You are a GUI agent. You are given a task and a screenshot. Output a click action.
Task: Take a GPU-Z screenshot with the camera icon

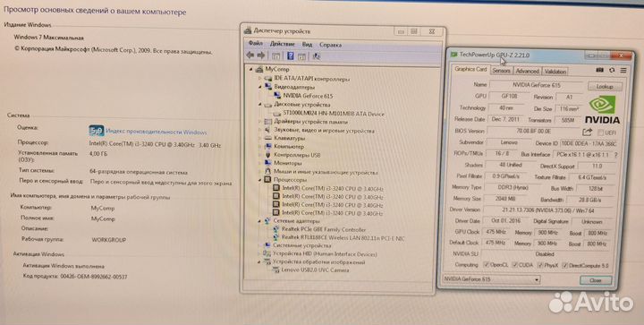pos(599,70)
